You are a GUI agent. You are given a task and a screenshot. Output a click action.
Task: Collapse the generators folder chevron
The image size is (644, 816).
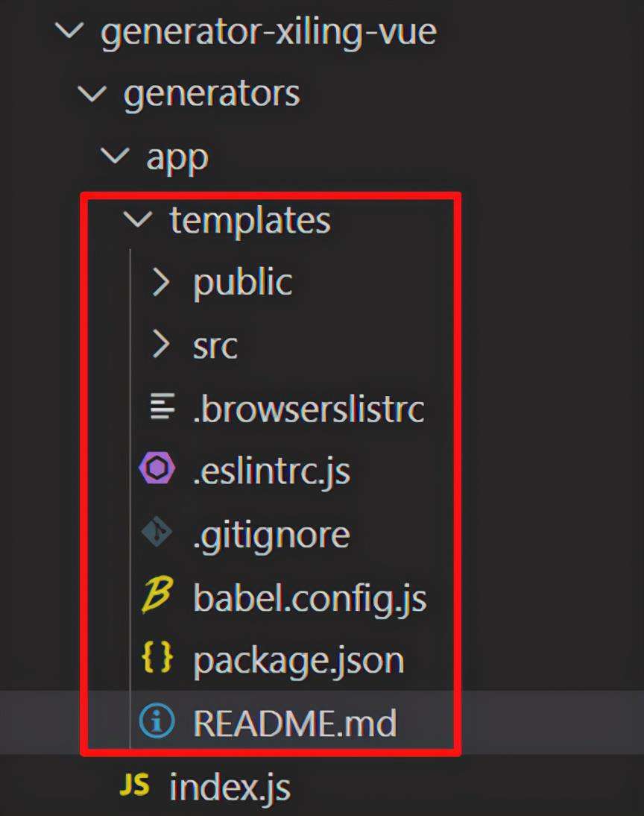point(92,94)
